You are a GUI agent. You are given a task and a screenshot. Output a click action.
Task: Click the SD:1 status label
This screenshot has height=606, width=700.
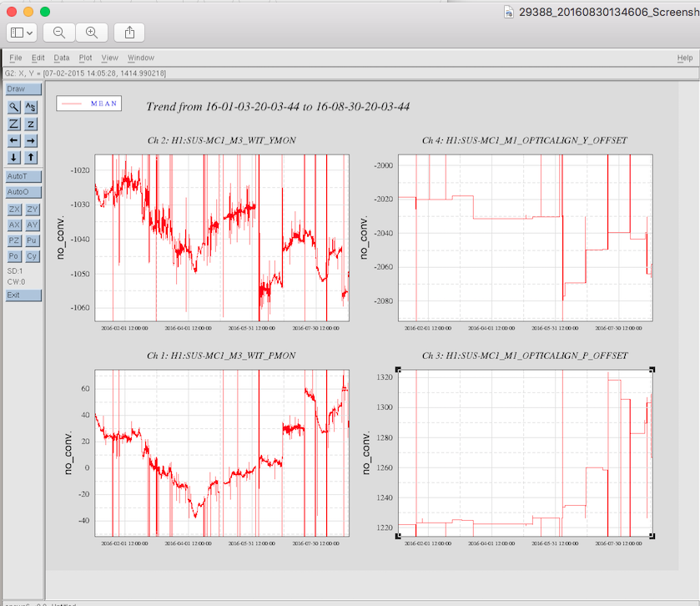pyautogui.click(x=15, y=271)
